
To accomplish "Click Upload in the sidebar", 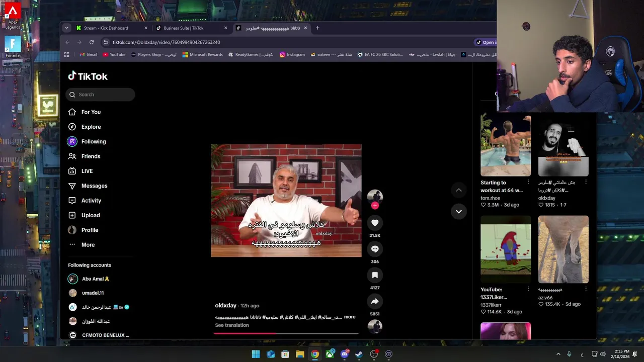I will pyautogui.click(x=84, y=215).
